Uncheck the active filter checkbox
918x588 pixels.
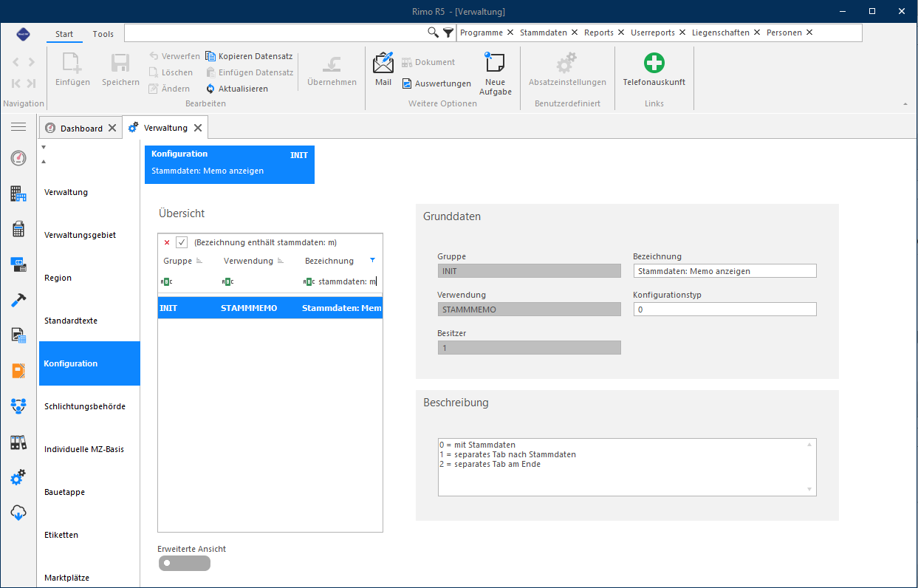[x=182, y=242]
